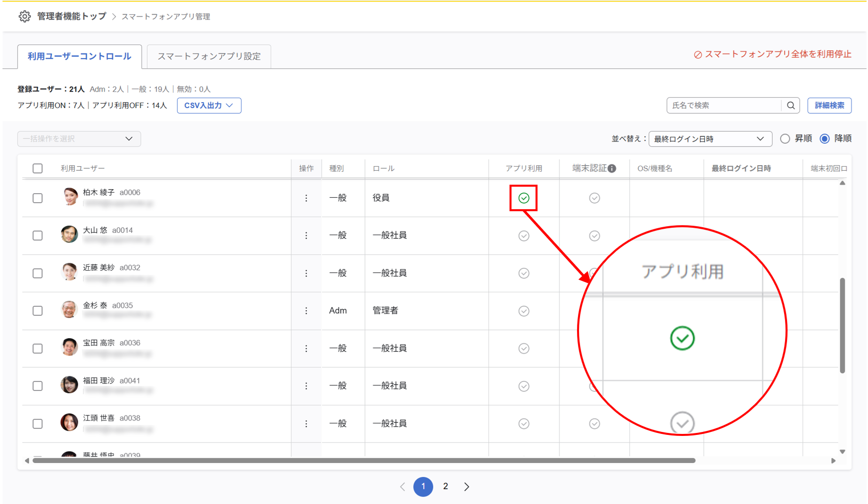Toggle device authentication check for 江頭 世喜
The height and width of the screenshot is (504, 868).
pos(594,424)
